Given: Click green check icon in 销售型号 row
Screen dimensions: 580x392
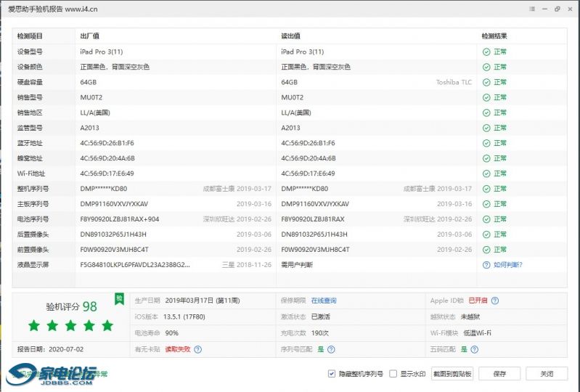Looking at the screenshot, I should click(486, 97).
